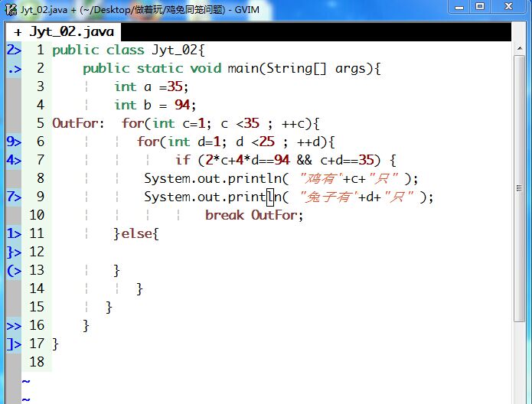Click 'static' keyword on line 2
Viewport: 532px width, 404px height.
[x=160, y=69]
